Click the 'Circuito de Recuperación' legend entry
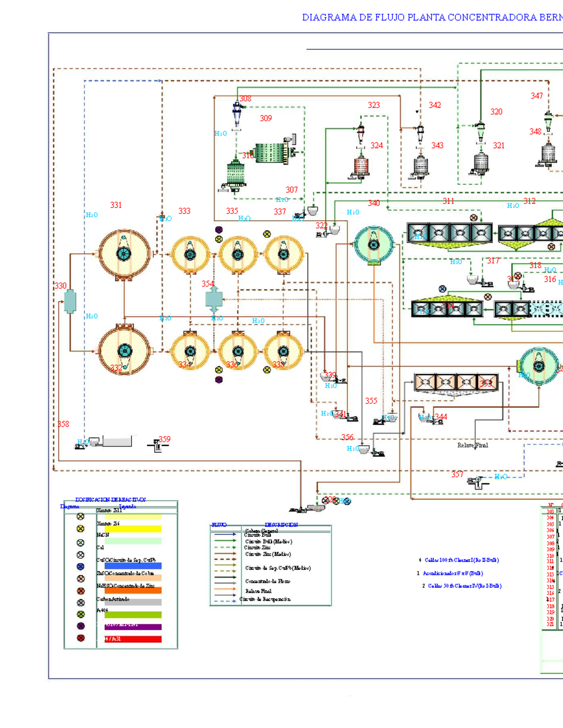This screenshot has height=728, width=563. (265, 599)
